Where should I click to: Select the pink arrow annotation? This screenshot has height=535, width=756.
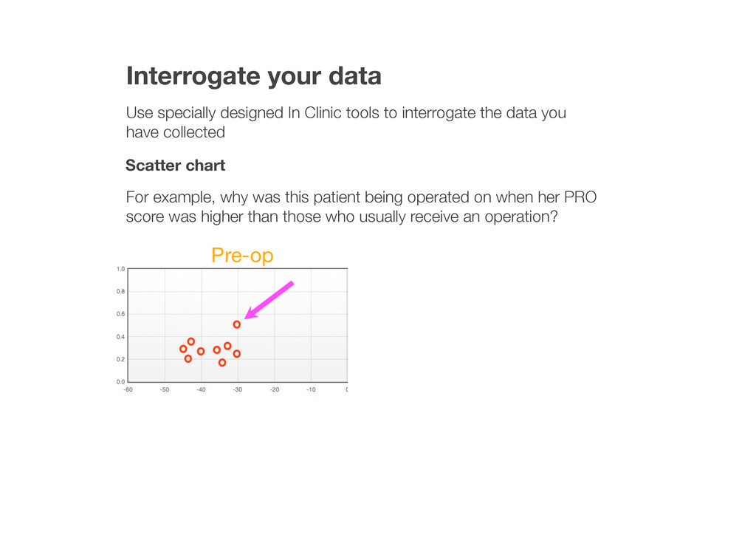[269, 300]
